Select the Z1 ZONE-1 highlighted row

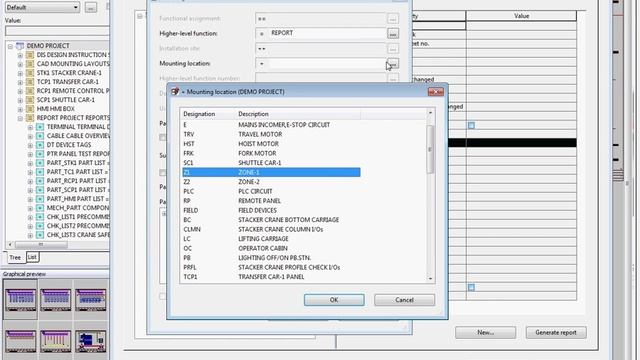(271, 172)
